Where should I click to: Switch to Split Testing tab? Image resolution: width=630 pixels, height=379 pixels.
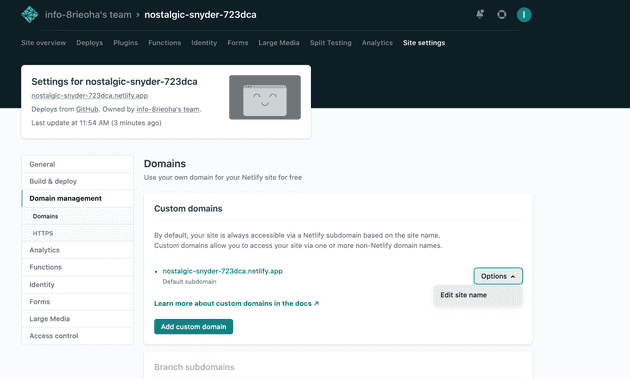(330, 43)
